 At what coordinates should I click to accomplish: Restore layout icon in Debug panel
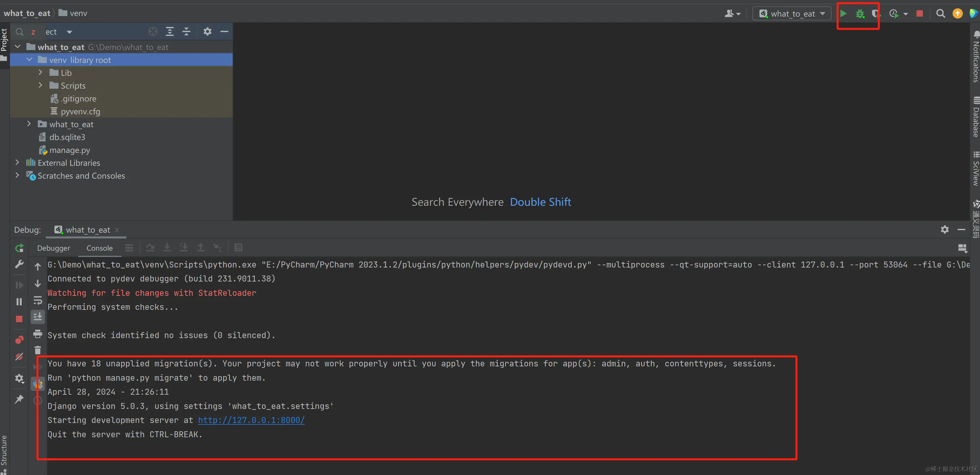[962, 248]
